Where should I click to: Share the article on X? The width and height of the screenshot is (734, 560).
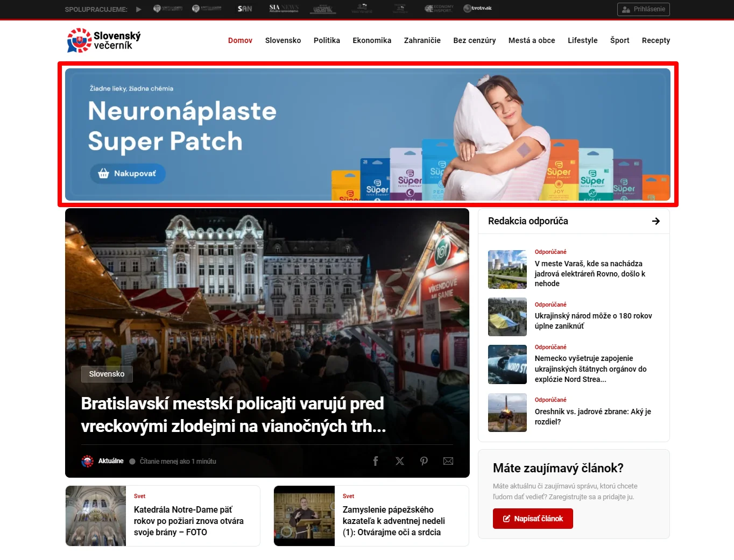point(400,461)
